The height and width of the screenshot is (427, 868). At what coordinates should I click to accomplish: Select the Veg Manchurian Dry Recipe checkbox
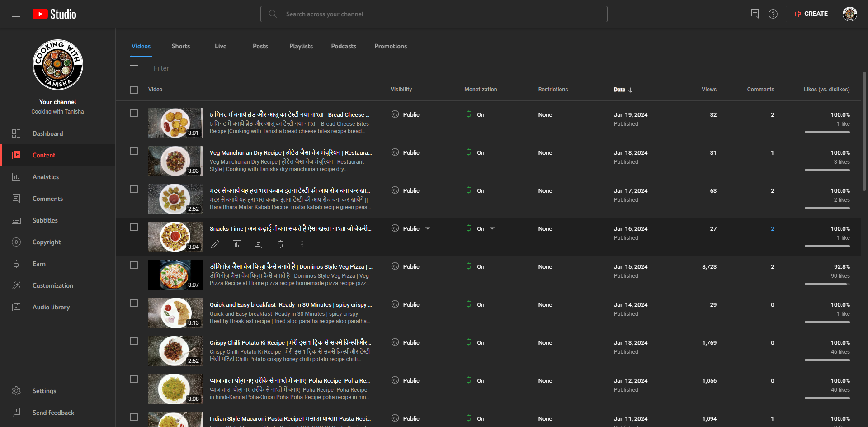(134, 151)
